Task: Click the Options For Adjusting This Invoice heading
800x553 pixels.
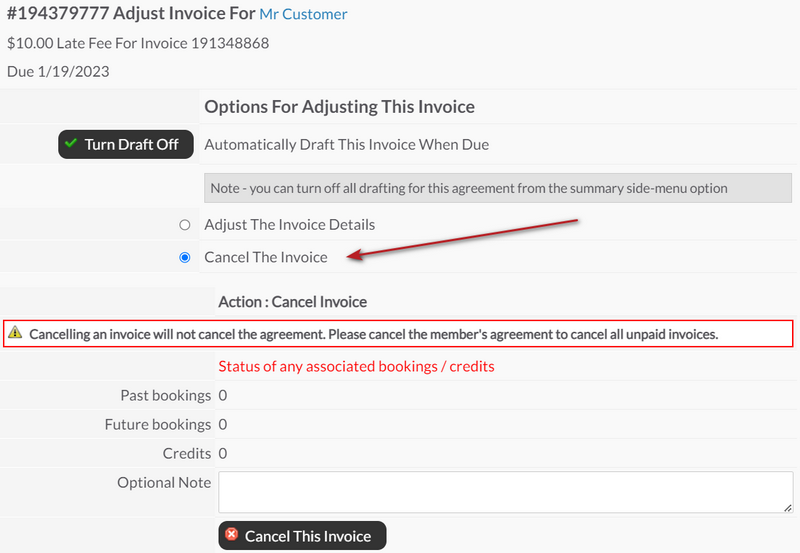Action: click(x=340, y=107)
